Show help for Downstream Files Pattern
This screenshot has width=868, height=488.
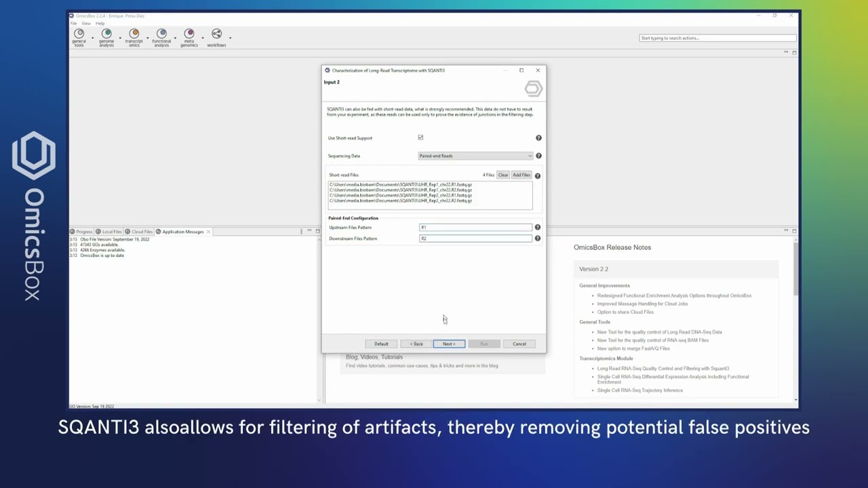coord(537,239)
